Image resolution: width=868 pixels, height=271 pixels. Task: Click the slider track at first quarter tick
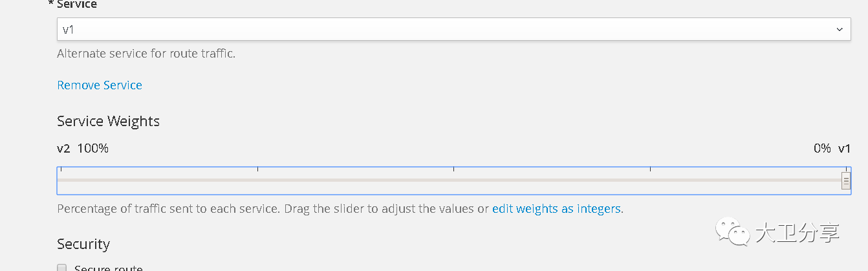[257, 180]
